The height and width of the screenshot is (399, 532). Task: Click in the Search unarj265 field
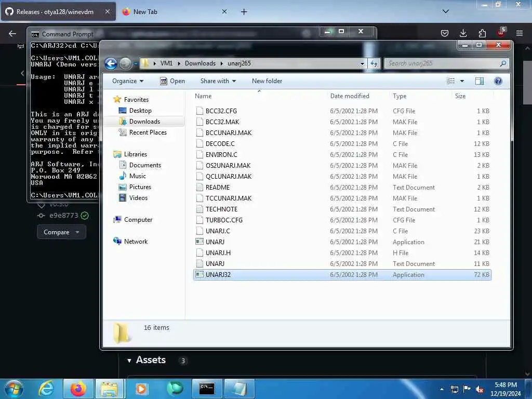pos(443,63)
